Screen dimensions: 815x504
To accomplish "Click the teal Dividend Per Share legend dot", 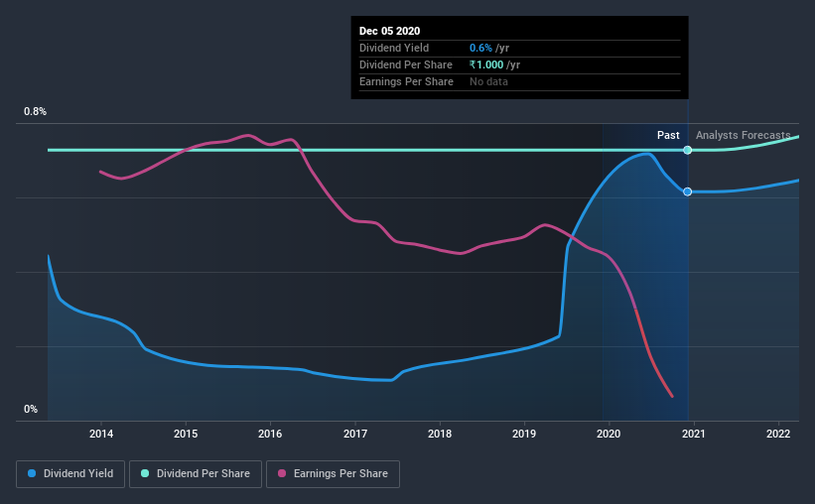I will point(145,473).
